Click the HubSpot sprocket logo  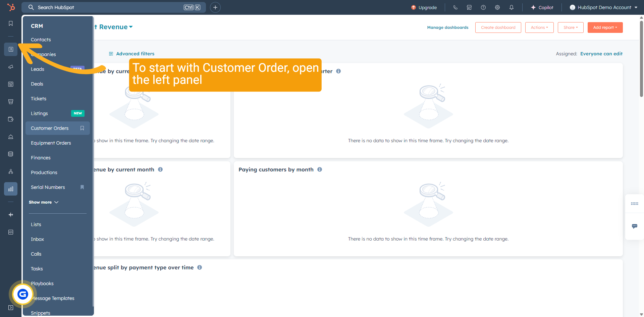click(11, 7)
